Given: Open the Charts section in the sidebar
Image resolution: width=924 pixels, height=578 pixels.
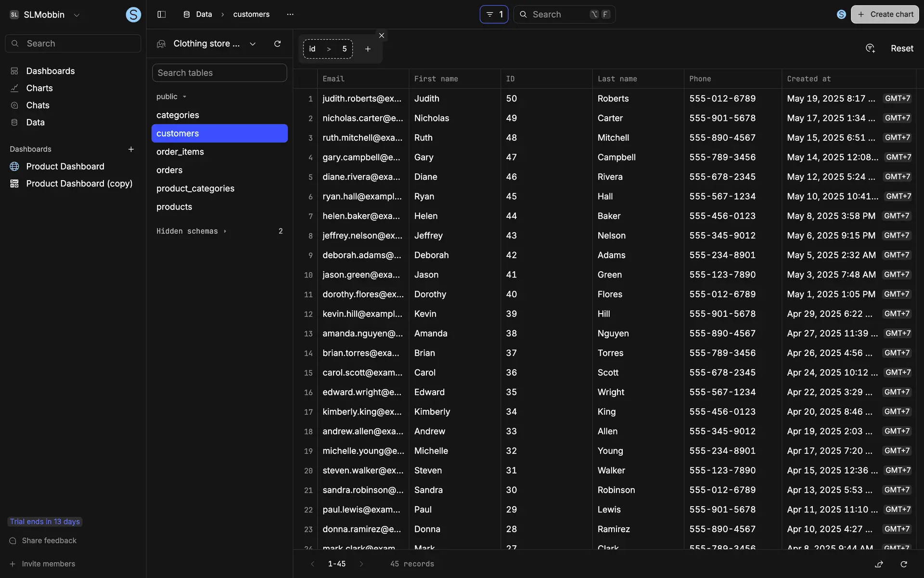Looking at the screenshot, I should coord(39,88).
